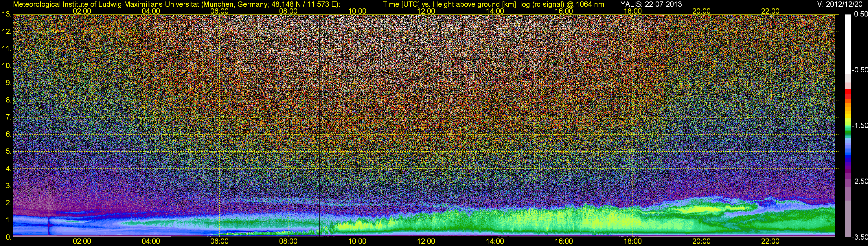
Task: Click the 18:00 tick label on the bottom axis
Action: [x=632, y=241]
